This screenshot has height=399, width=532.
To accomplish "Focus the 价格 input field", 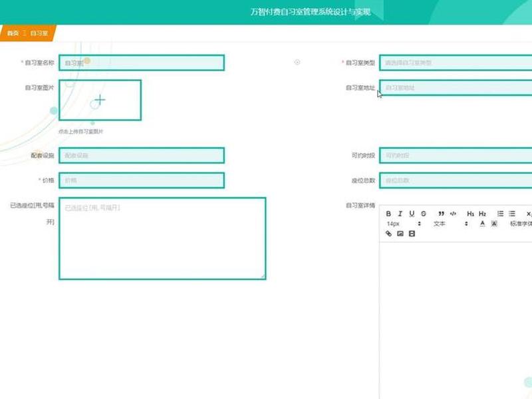I will (x=142, y=180).
